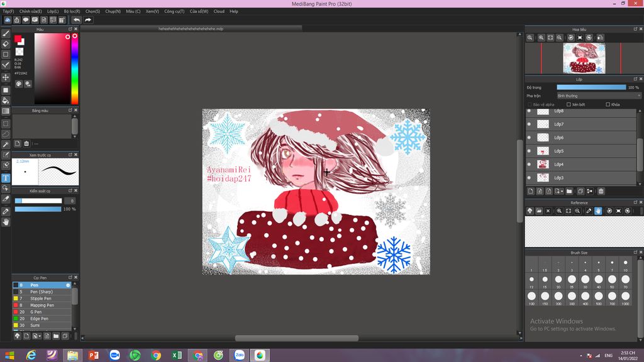Switch to the hehe...mdp document tab
Screen dimensions: 644x362
click(191, 29)
